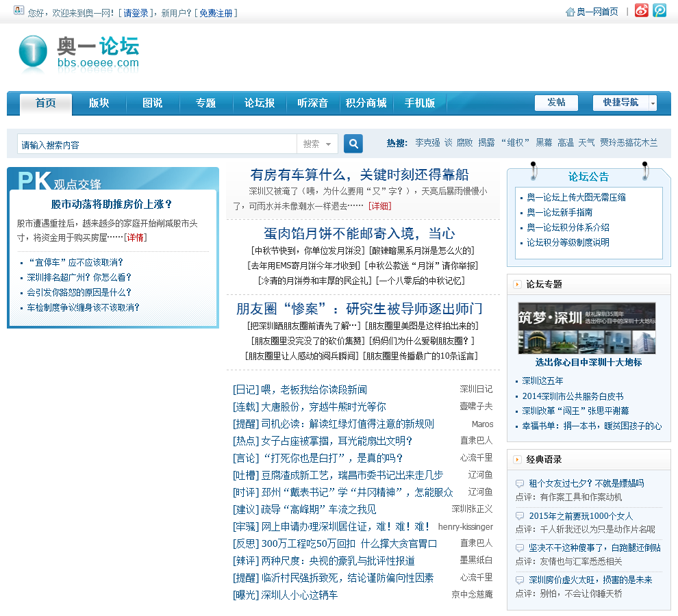Click the blue magnifier search button
This screenshot has width=678, height=616.
(353, 144)
